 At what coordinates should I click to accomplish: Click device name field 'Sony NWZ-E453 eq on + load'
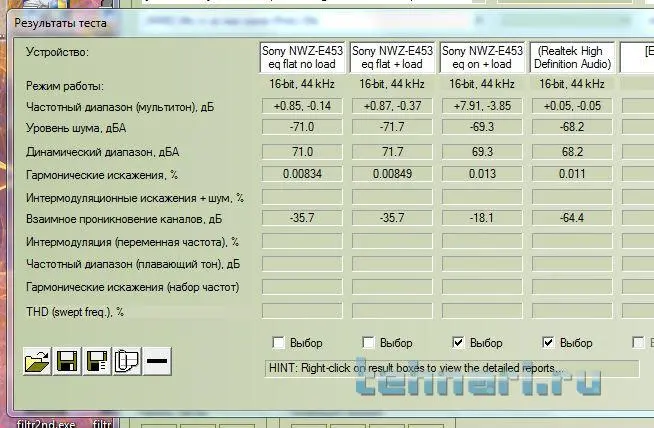[x=482, y=57]
